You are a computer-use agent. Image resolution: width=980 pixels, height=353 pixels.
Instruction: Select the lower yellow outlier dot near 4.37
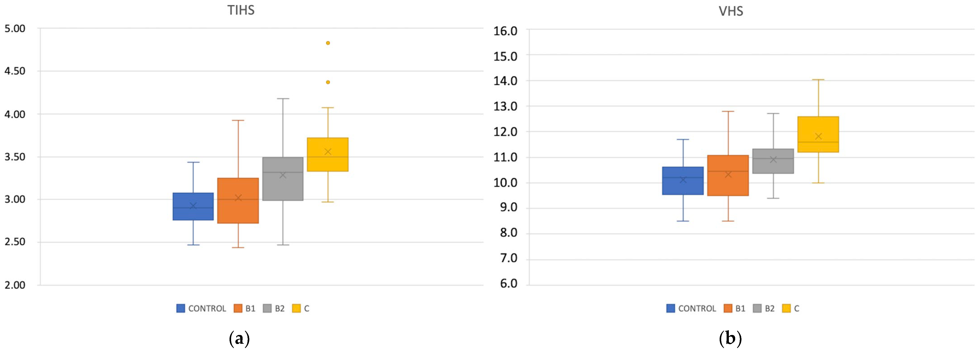point(328,82)
